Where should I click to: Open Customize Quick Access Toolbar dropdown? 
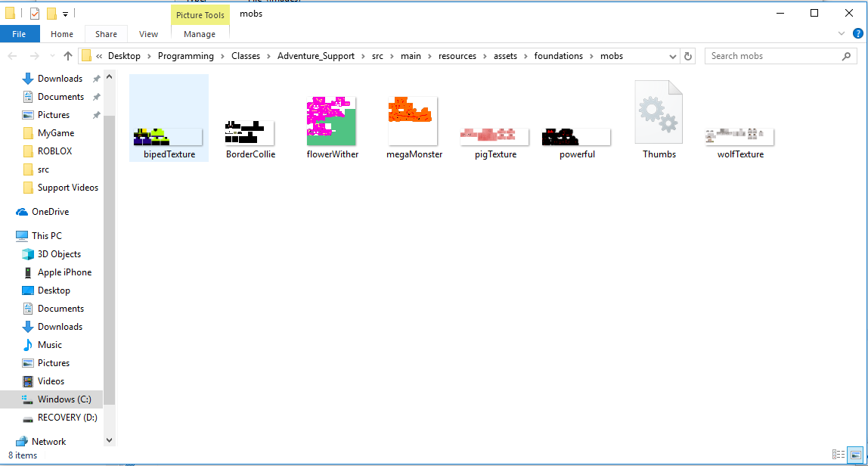click(x=65, y=14)
